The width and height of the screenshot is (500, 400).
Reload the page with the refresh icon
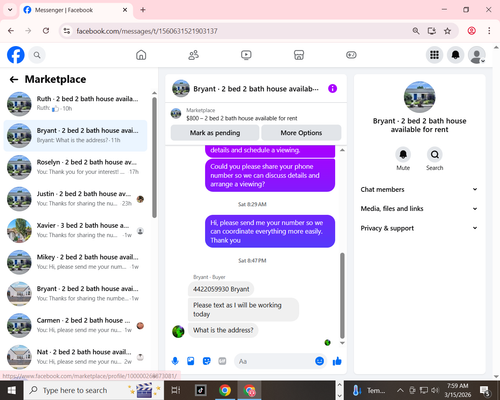[46, 31]
